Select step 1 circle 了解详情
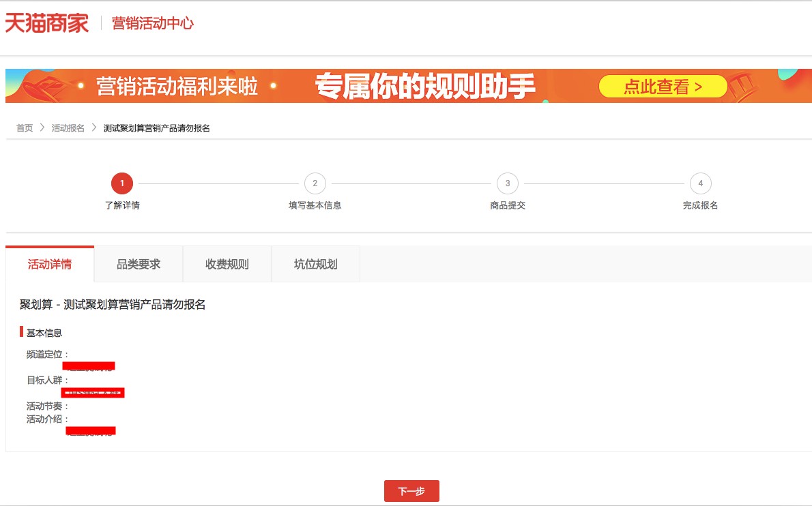This screenshot has height=506, width=812. pos(122,183)
